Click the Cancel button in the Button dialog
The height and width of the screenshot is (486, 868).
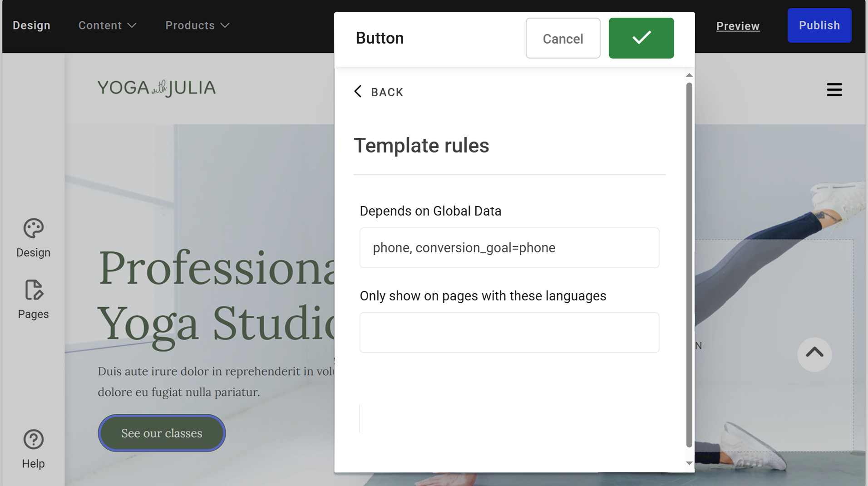pyautogui.click(x=563, y=39)
